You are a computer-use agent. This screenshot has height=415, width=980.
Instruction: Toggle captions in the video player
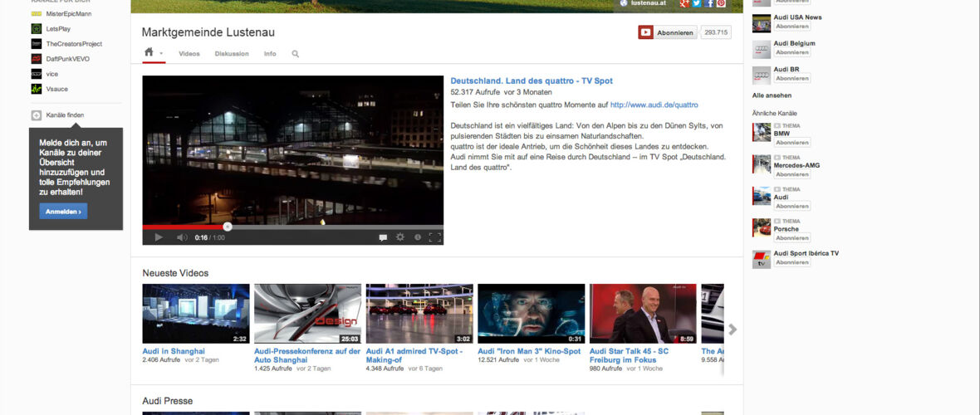click(x=383, y=237)
